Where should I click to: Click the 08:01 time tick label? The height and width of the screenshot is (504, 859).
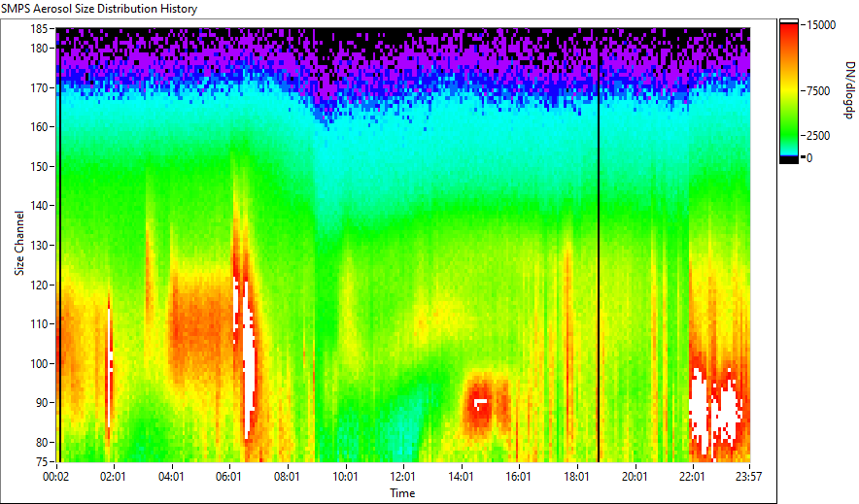pos(287,477)
